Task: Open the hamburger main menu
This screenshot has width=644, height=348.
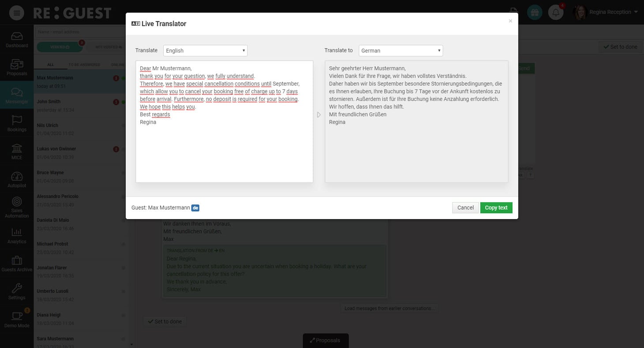Action: (17, 13)
